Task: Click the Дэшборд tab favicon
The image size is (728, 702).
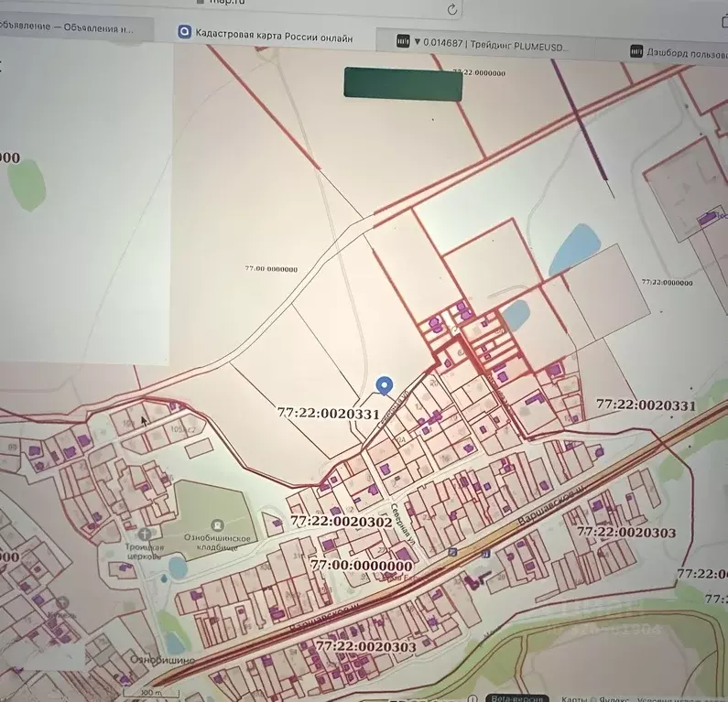Action: (x=636, y=52)
